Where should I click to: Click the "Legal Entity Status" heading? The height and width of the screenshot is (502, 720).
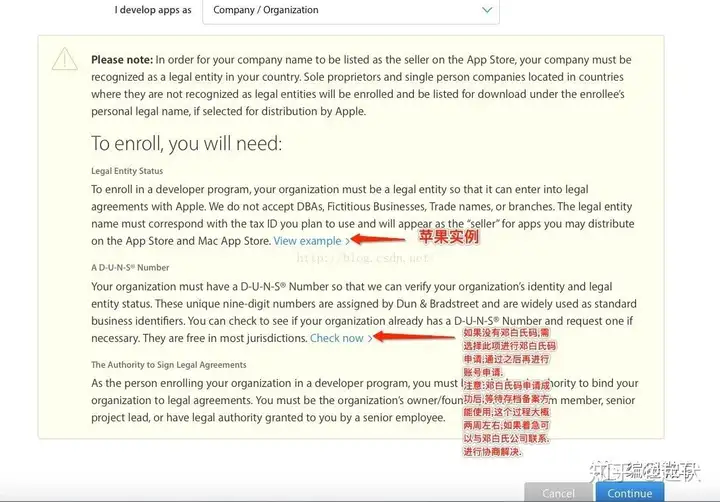pyautogui.click(x=127, y=171)
